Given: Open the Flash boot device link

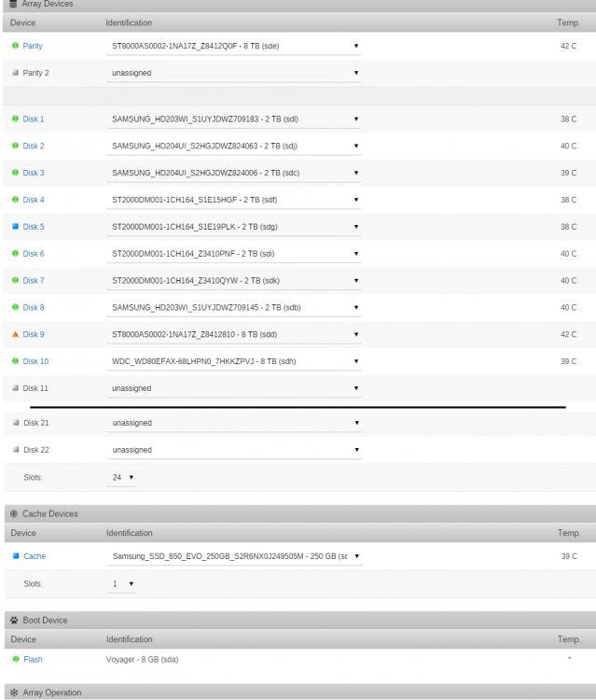Looking at the screenshot, I should (33, 659).
